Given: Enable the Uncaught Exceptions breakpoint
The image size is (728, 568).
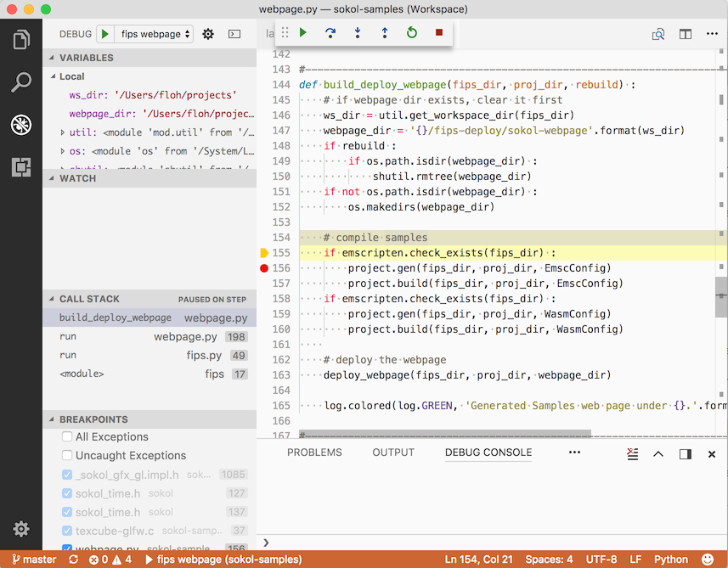Looking at the screenshot, I should pos(67,455).
